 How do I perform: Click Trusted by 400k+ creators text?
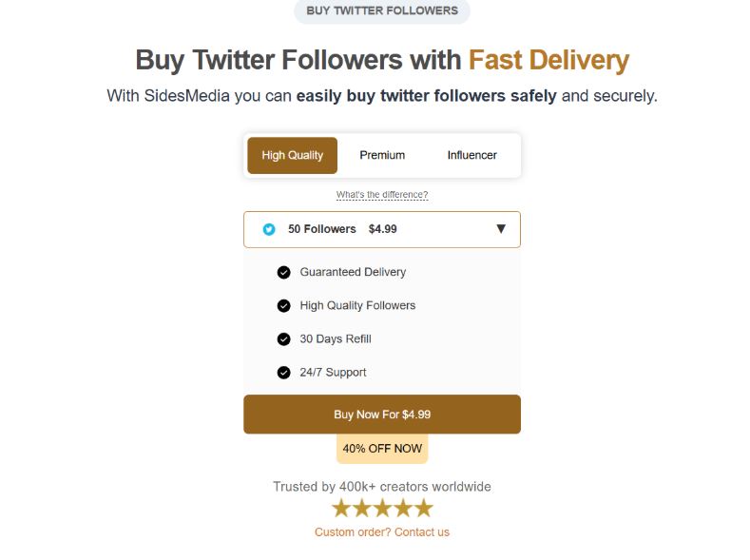(382, 487)
